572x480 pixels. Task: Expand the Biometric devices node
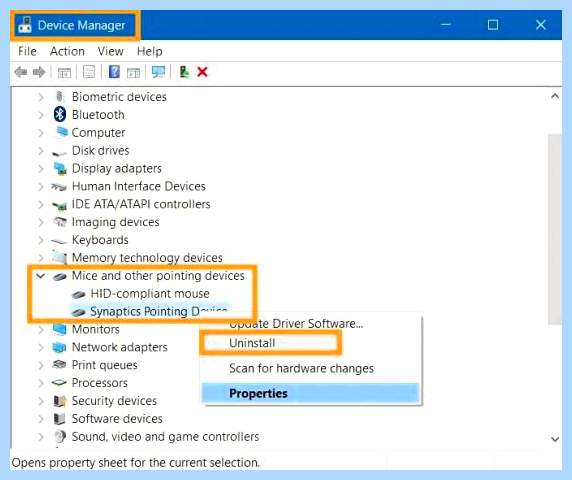coord(41,97)
